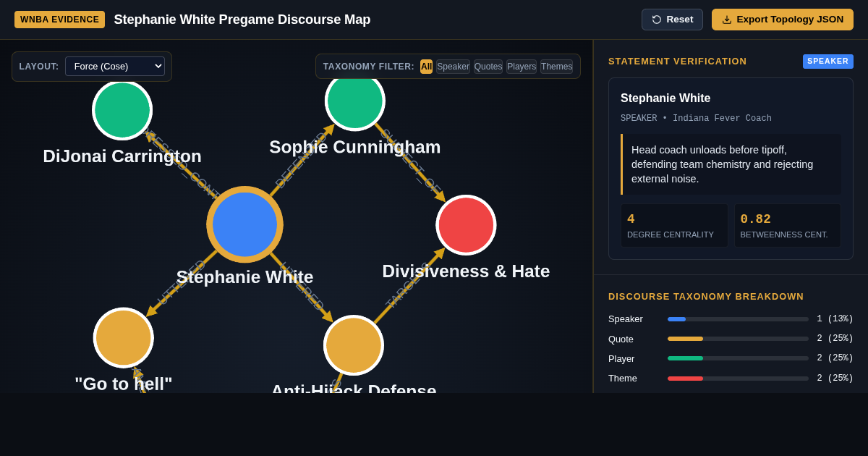Select the All taxonomy filter
Screen dimensions: 868x456
point(426,67)
